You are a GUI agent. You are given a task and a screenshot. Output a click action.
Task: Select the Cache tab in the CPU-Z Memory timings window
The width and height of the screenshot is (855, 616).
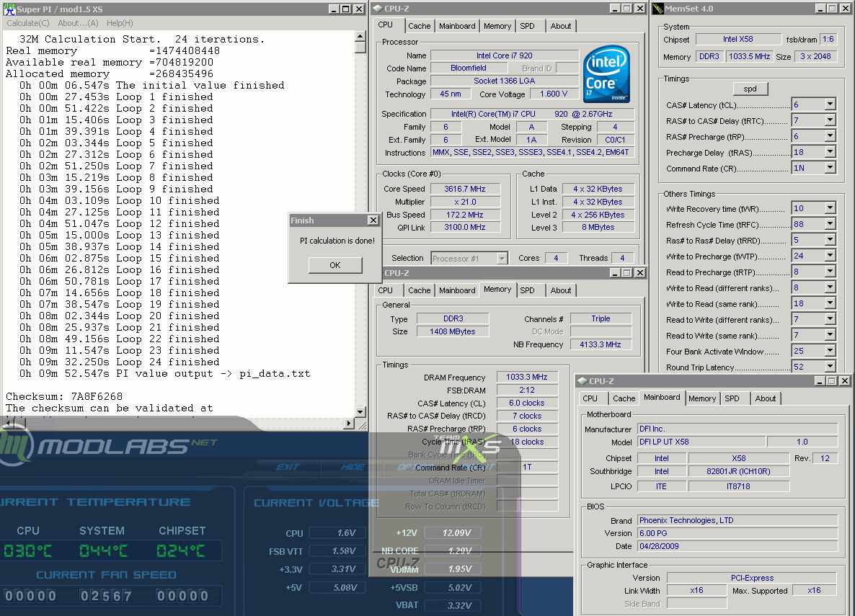click(420, 290)
